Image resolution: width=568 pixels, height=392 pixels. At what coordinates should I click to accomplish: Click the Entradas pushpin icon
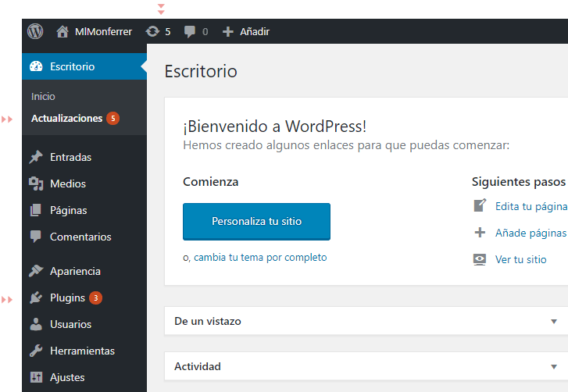tap(36, 157)
